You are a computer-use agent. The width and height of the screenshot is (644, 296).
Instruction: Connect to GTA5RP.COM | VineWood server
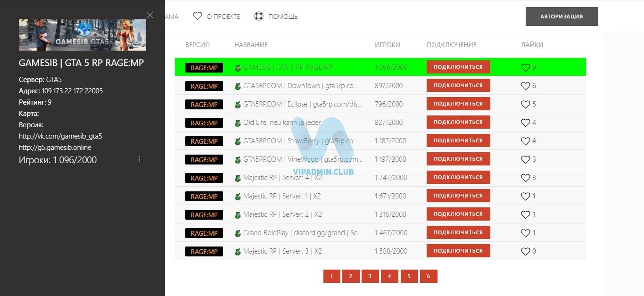click(x=458, y=159)
